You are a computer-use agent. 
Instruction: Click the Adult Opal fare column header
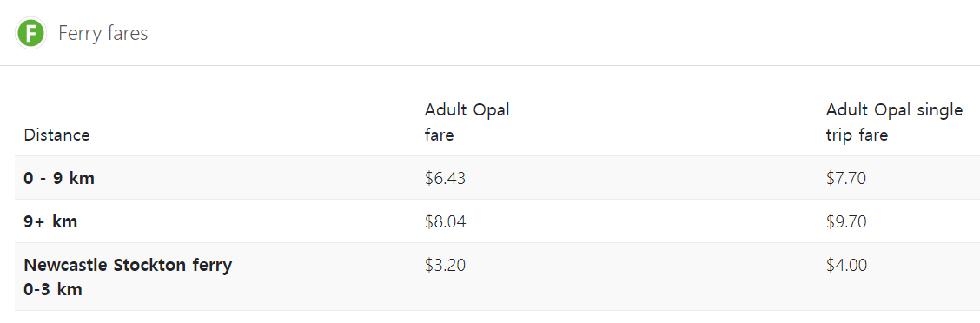click(x=467, y=122)
